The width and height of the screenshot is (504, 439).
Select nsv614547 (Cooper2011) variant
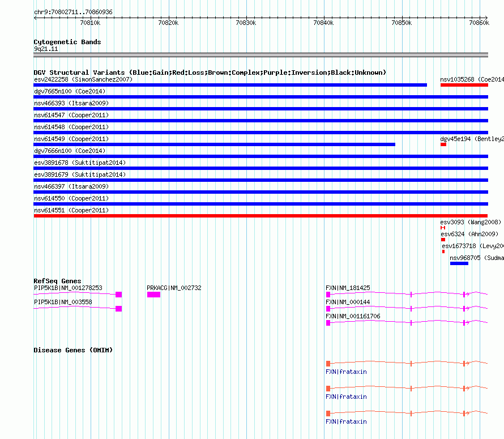pyautogui.click(x=71, y=115)
